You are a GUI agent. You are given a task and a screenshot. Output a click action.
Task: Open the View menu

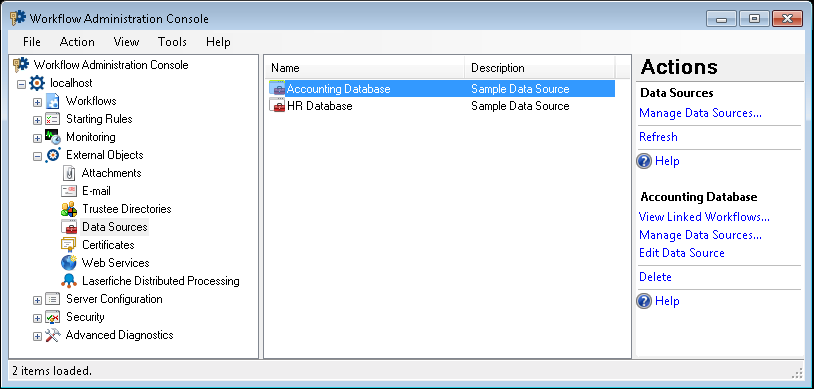[126, 42]
